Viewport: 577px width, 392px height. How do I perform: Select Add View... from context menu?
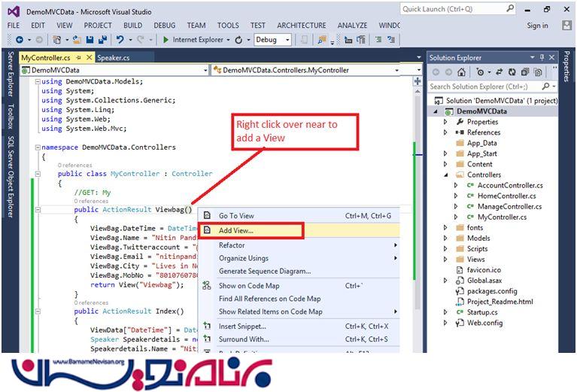tap(236, 230)
